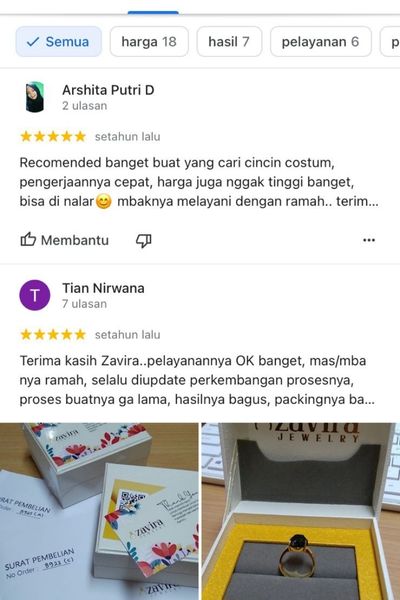This screenshot has width=400, height=600.
Task: Expand Tian Nirwana's truncated review text
Action: [x=197, y=380]
